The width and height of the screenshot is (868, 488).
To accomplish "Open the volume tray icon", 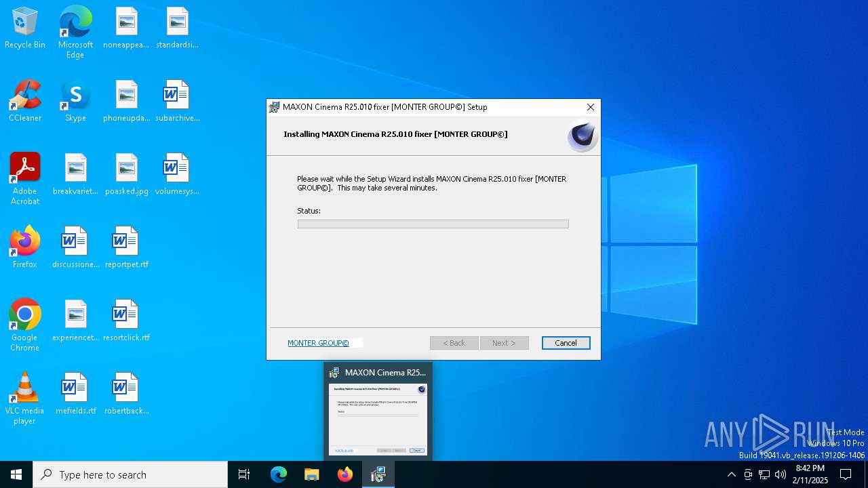I will pyautogui.click(x=781, y=474).
